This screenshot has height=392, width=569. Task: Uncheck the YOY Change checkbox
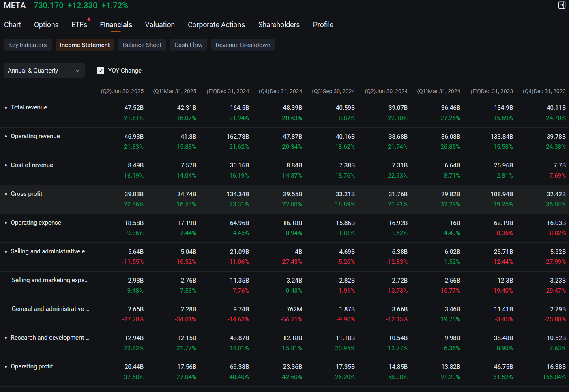(101, 71)
